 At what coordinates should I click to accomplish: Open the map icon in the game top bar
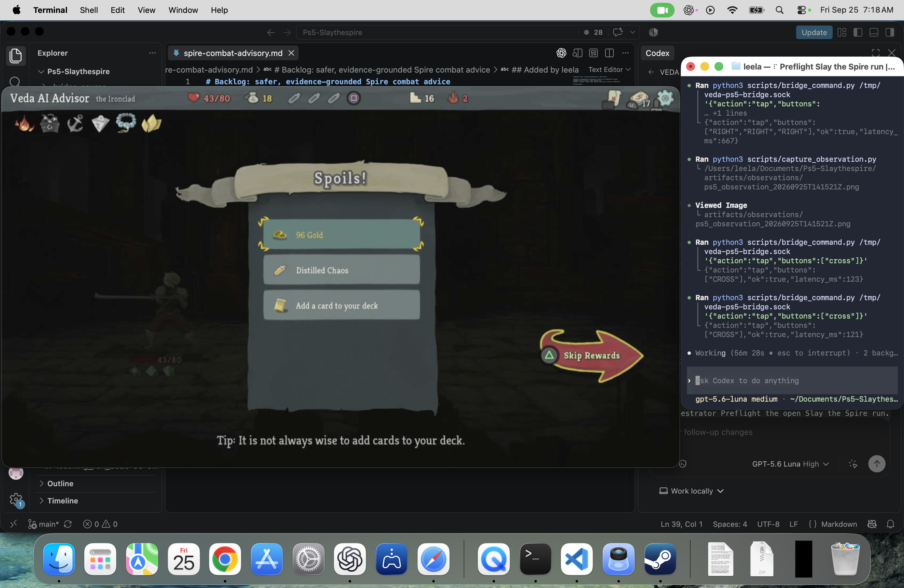(613, 99)
